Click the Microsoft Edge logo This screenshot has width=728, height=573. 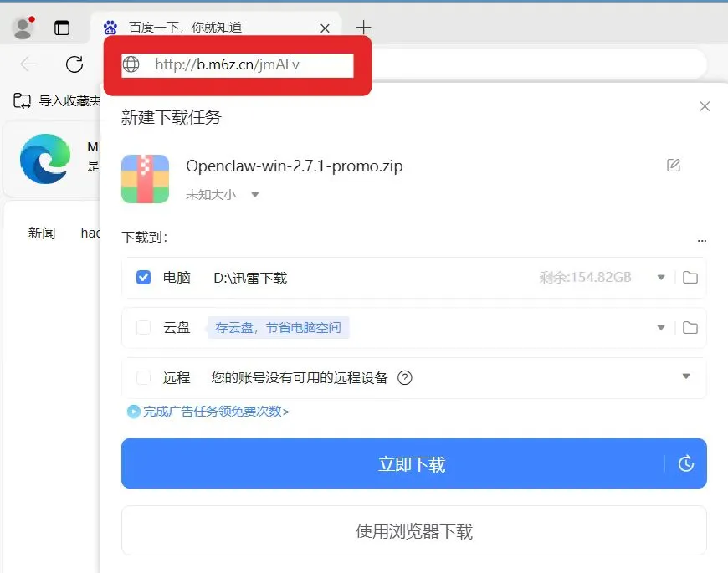pyautogui.click(x=45, y=159)
